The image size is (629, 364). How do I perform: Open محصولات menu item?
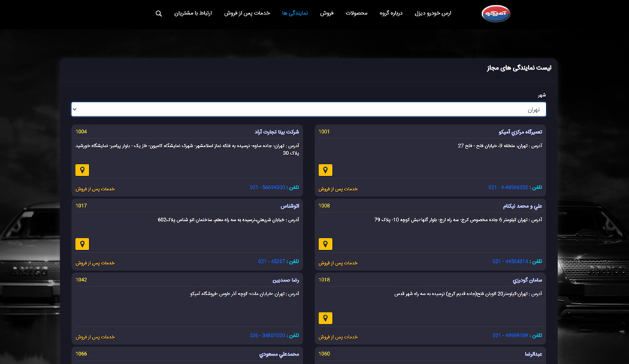pyautogui.click(x=356, y=13)
